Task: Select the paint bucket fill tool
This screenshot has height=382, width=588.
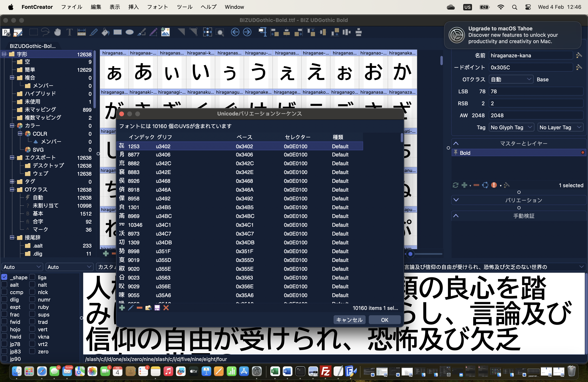Action: coord(105,32)
